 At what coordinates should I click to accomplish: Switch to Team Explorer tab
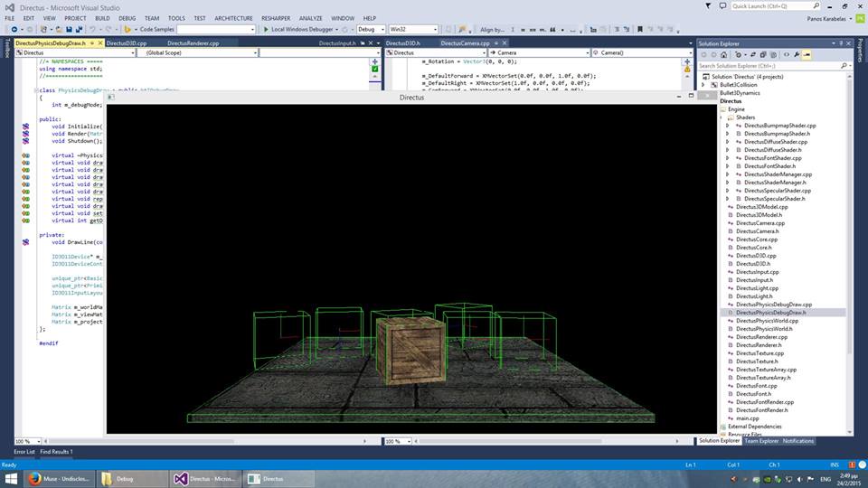pos(761,441)
